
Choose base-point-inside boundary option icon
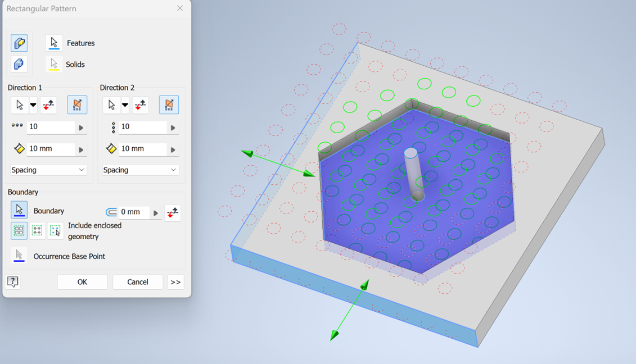(x=55, y=231)
